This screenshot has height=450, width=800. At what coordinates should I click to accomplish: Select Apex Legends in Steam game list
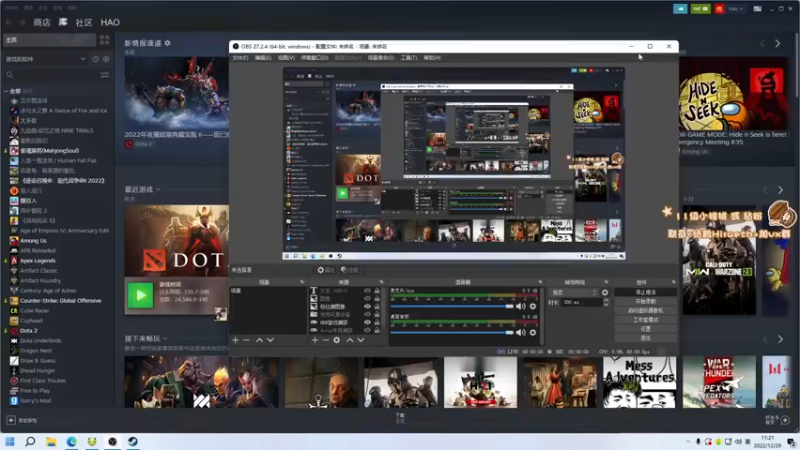[38, 261]
